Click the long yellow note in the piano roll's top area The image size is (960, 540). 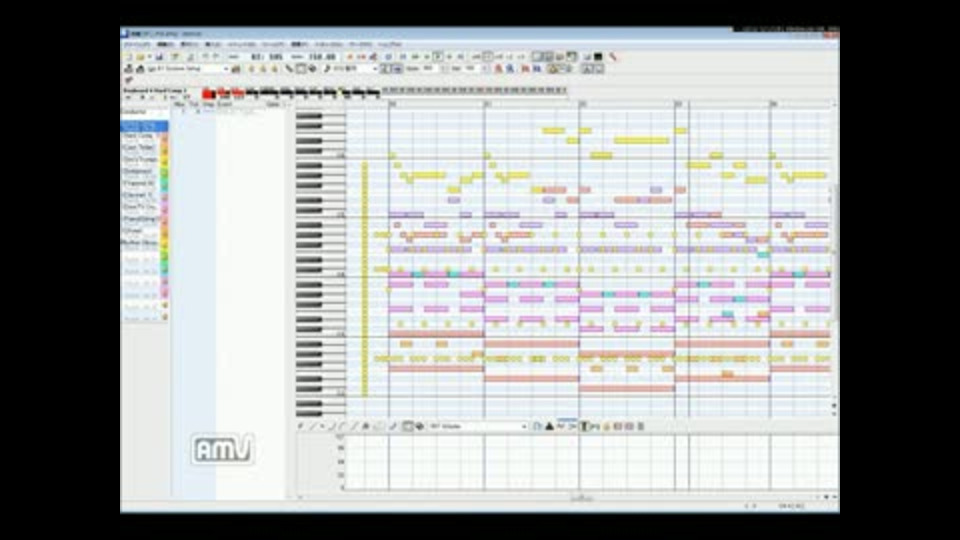pos(642,141)
